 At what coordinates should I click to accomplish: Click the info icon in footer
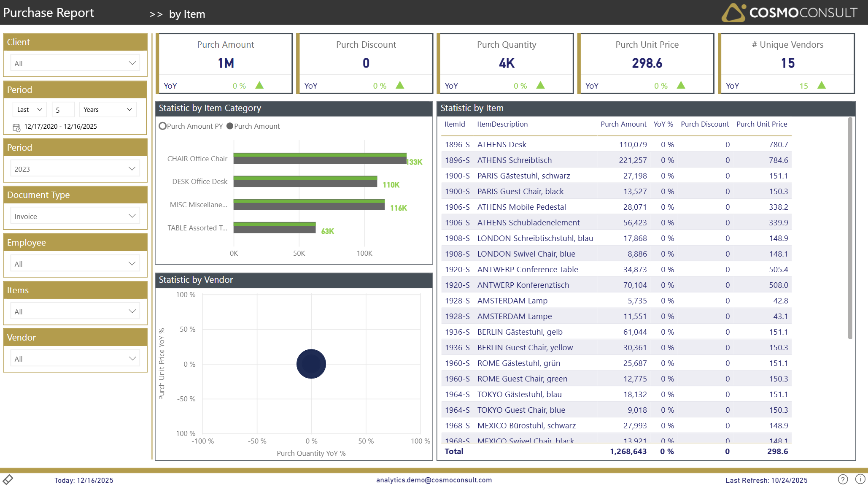(x=860, y=479)
